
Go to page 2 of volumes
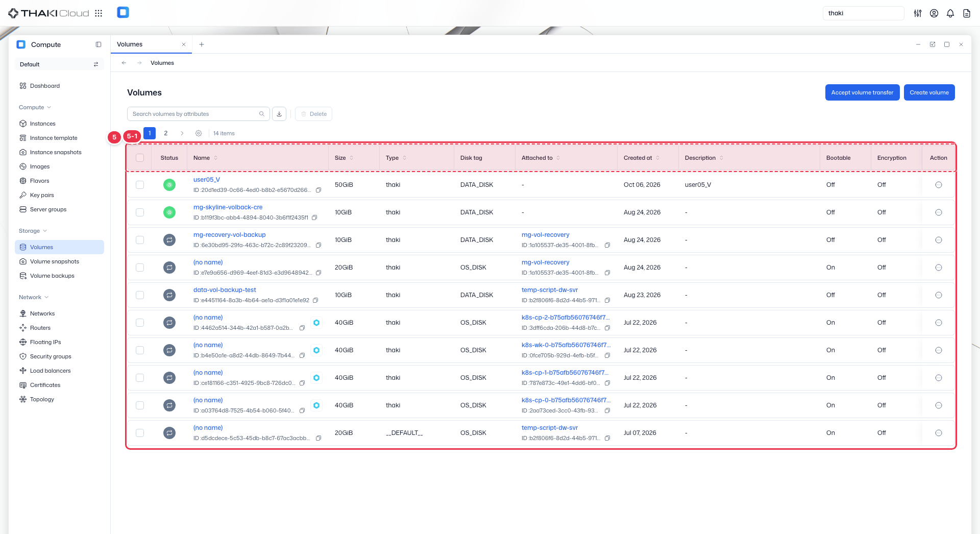166,133
